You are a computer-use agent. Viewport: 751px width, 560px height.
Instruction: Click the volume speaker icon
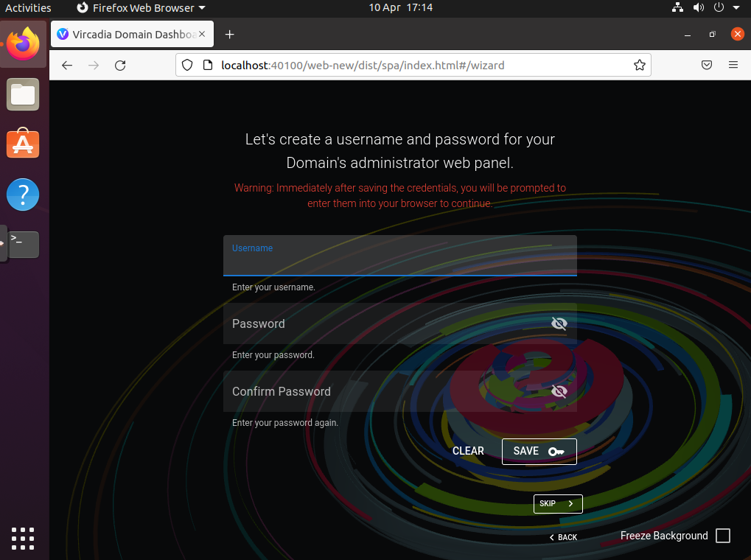[699, 7]
